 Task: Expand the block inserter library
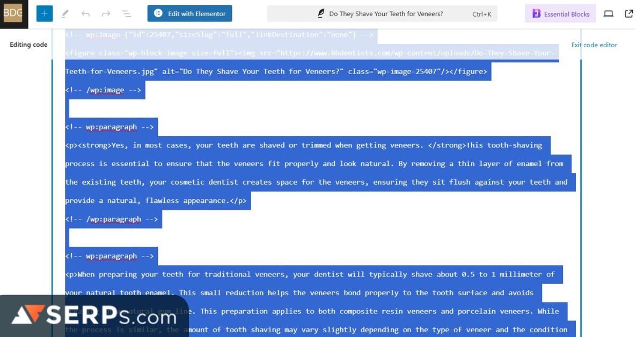(x=44, y=13)
